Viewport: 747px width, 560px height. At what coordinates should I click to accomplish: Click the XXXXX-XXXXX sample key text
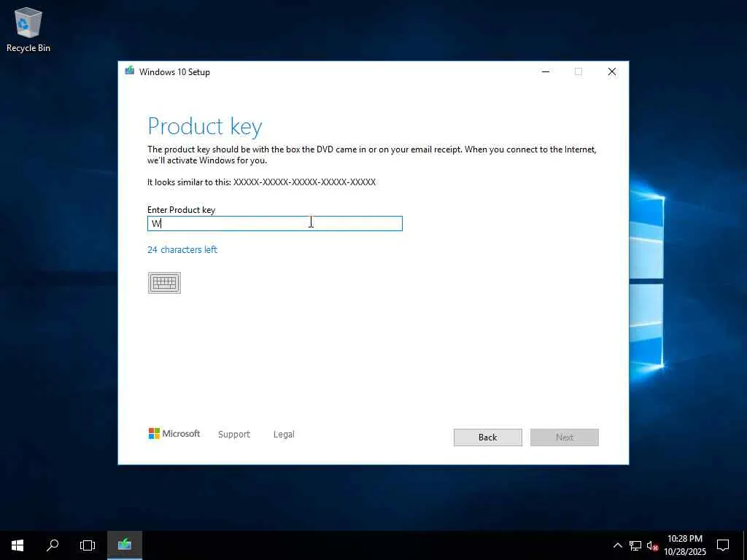pyautogui.click(x=304, y=182)
